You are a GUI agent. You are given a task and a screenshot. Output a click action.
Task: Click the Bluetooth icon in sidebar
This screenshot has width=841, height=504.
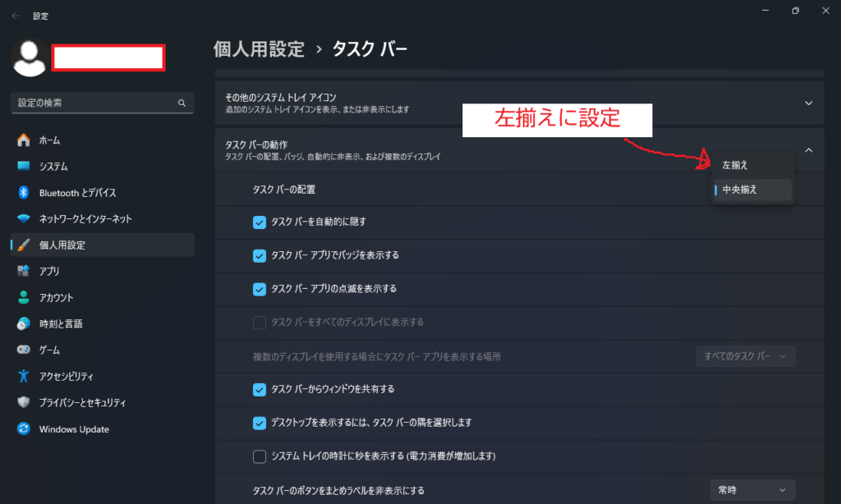(x=24, y=193)
